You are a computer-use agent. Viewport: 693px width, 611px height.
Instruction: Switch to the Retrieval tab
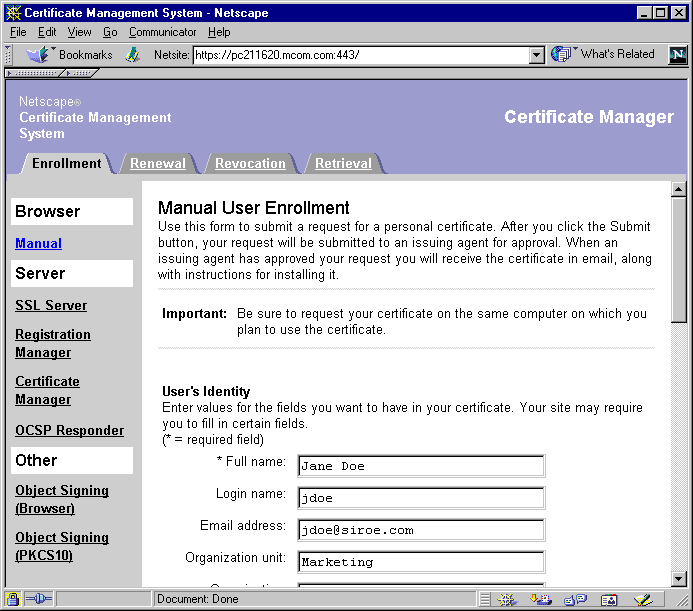343,163
